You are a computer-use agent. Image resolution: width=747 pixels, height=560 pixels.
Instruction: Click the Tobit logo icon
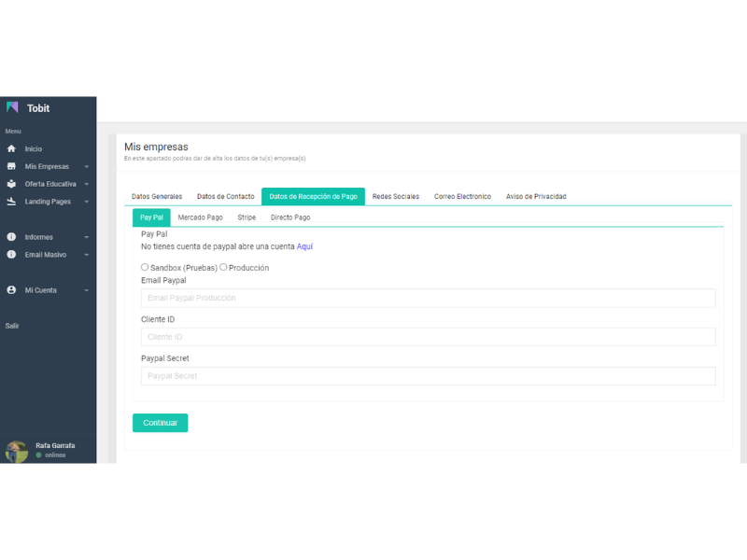point(12,107)
